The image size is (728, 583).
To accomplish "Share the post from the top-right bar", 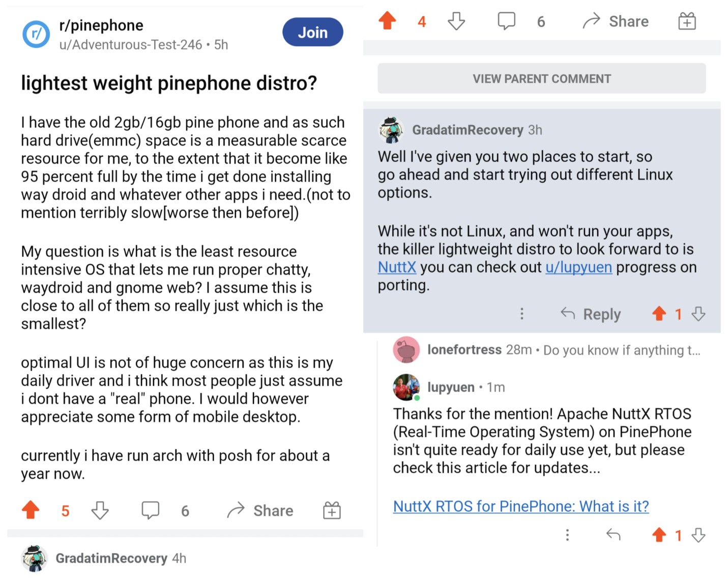I will coord(616,21).
